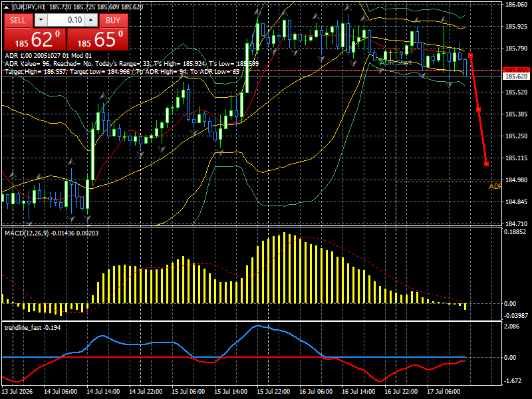
Task: Click the '15 Jul 22:00' time axis label
Action: [273, 391]
